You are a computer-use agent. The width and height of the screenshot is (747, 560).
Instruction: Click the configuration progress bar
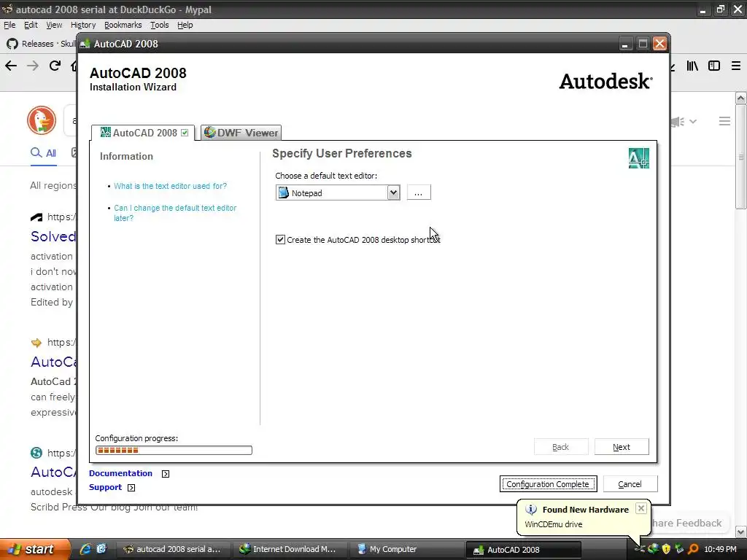[174, 451]
